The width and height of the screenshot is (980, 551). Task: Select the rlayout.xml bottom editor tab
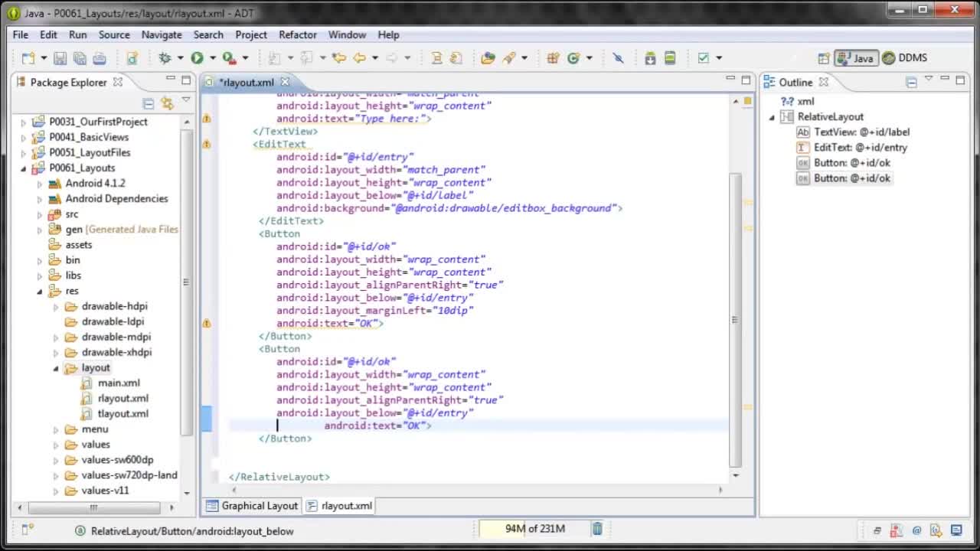click(339, 505)
